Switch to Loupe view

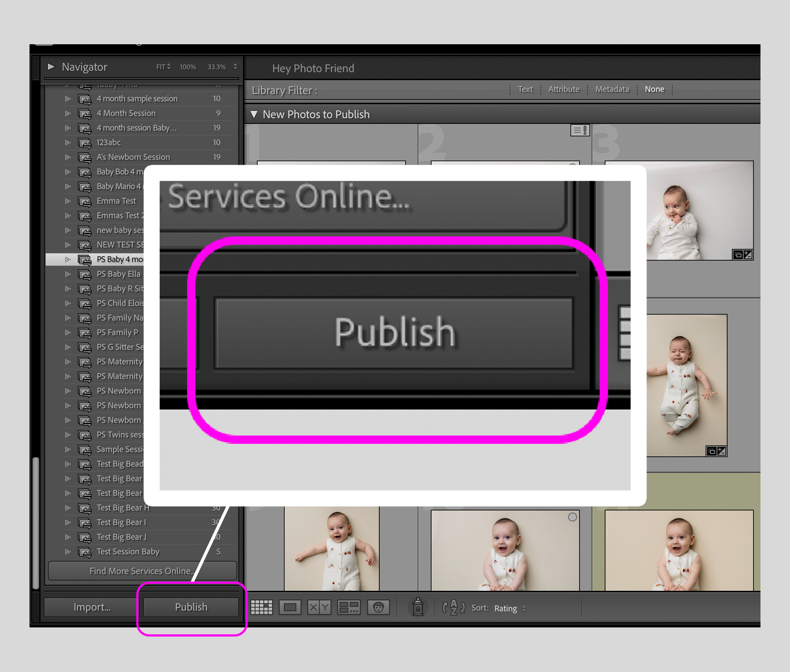pos(290,607)
